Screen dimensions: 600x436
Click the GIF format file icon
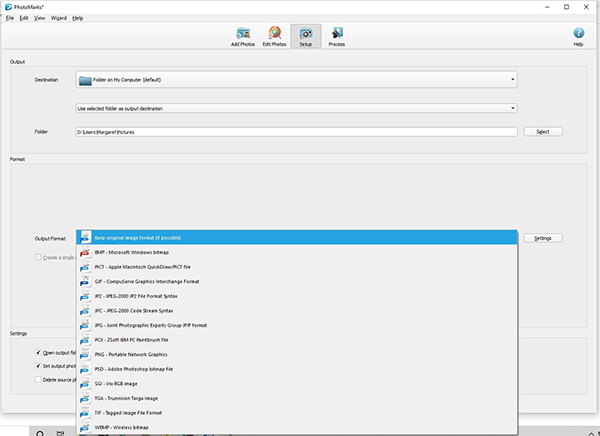coord(85,281)
